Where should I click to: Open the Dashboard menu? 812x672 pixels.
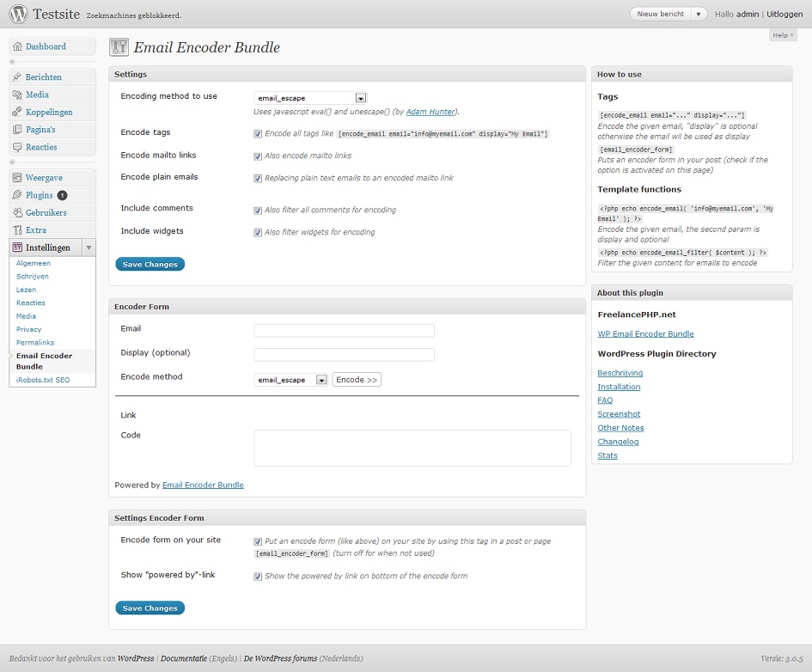(x=46, y=46)
